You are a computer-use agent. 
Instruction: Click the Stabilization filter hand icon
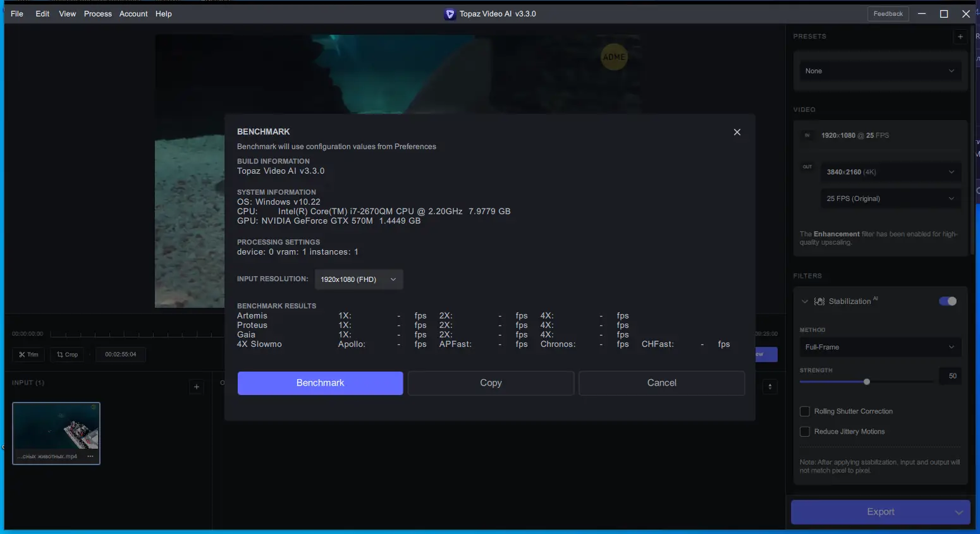pyautogui.click(x=819, y=301)
